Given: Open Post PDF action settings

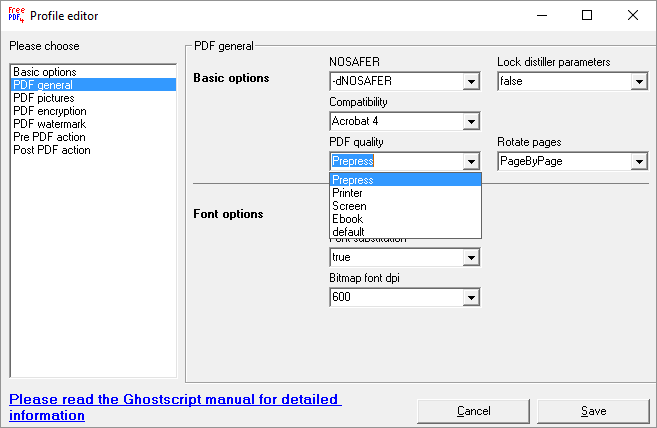Looking at the screenshot, I should [x=52, y=150].
